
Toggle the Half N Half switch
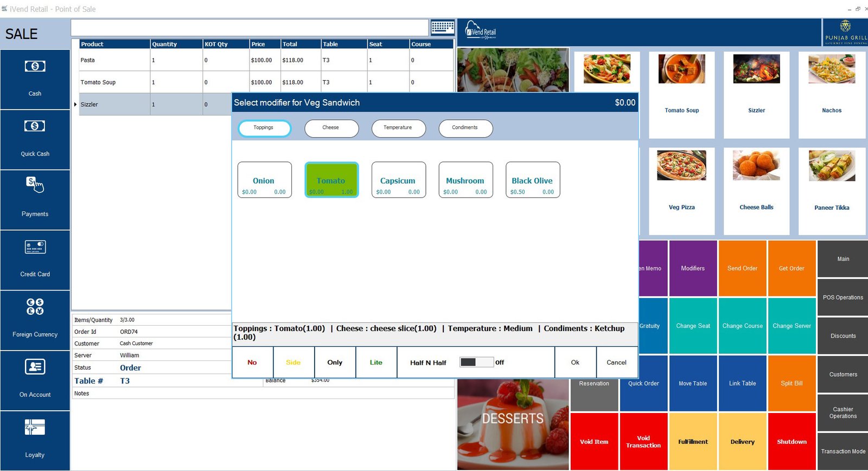pos(476,362)
